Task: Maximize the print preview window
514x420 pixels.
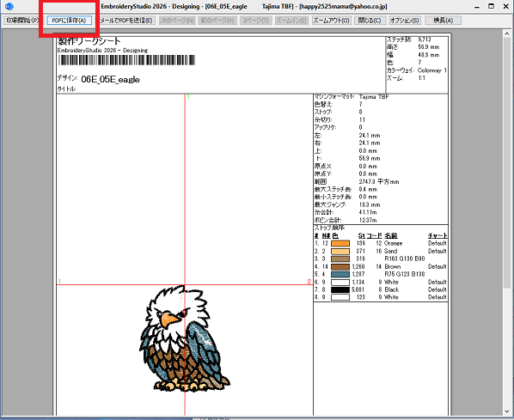Action: (x=491, y=6)
